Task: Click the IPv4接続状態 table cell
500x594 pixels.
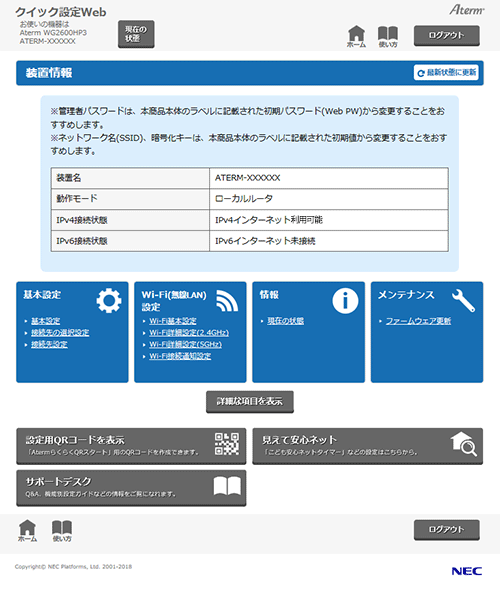Action: [130, 220]
